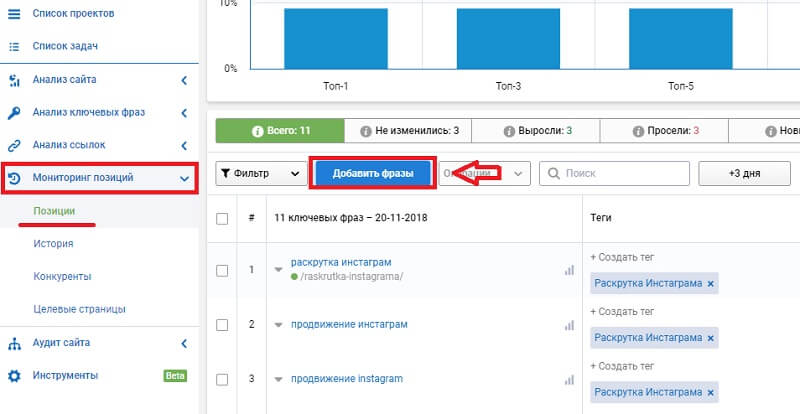Image resolution: width=800 pixels, height=414 pixels.
Task: Click the Анализ сайта sidebar icon
Action: (14, 80)
